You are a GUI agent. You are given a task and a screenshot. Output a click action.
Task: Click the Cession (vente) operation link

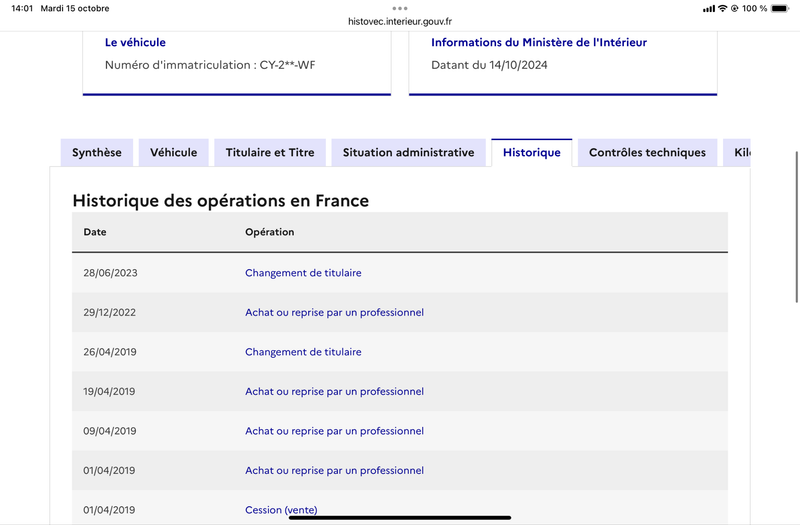(x=281, y=510)
